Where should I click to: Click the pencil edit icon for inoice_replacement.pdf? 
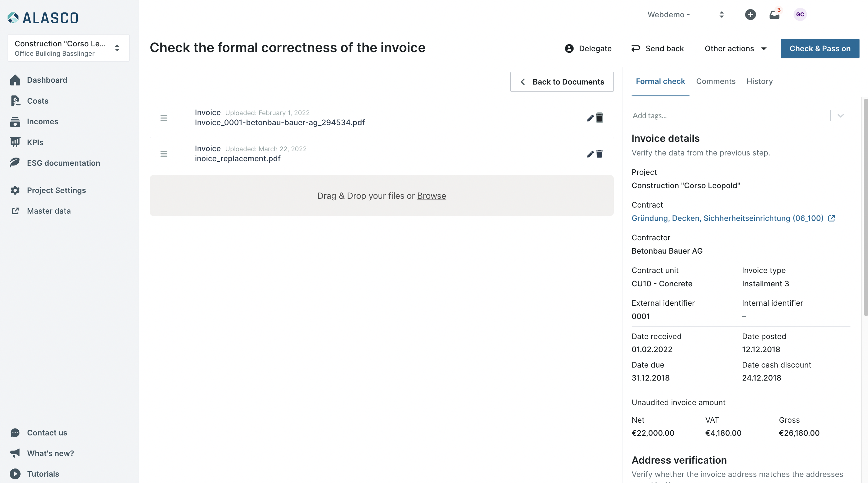pos(590,154)
